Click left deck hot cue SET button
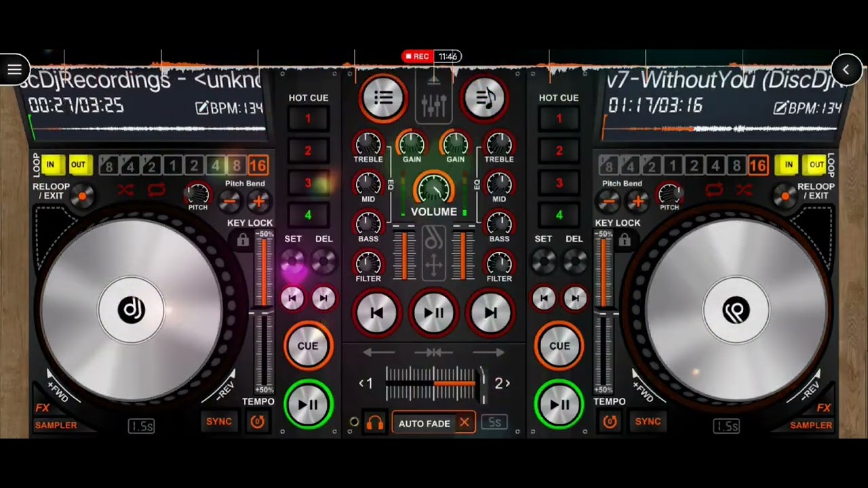 pyautogui.click(x=293, y=261)
